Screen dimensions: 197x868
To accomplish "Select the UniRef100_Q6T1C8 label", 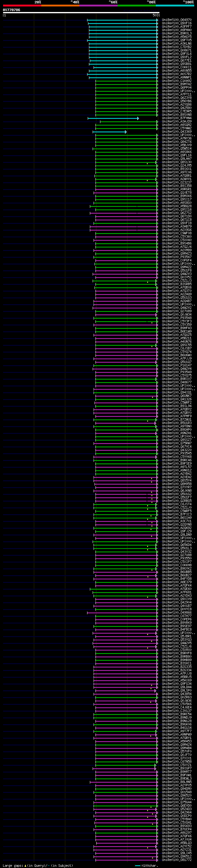I will click(x=177, y=220).
